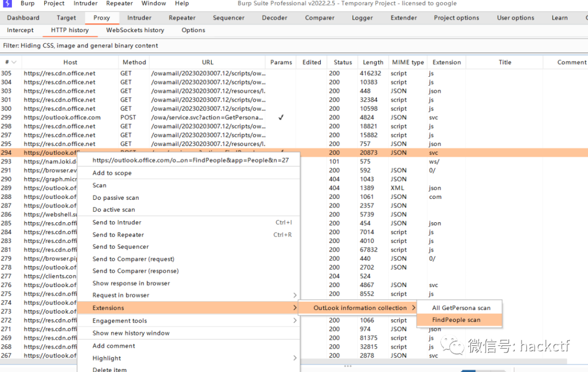The width and height of the screenshot is (588, 372).
Task: Expand the Highlight submenu arrow
Action: click(x=295, y=358)
